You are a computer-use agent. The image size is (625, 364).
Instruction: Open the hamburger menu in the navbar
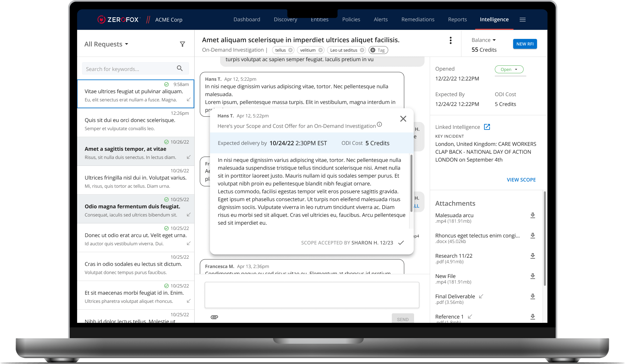coord(522,20)
